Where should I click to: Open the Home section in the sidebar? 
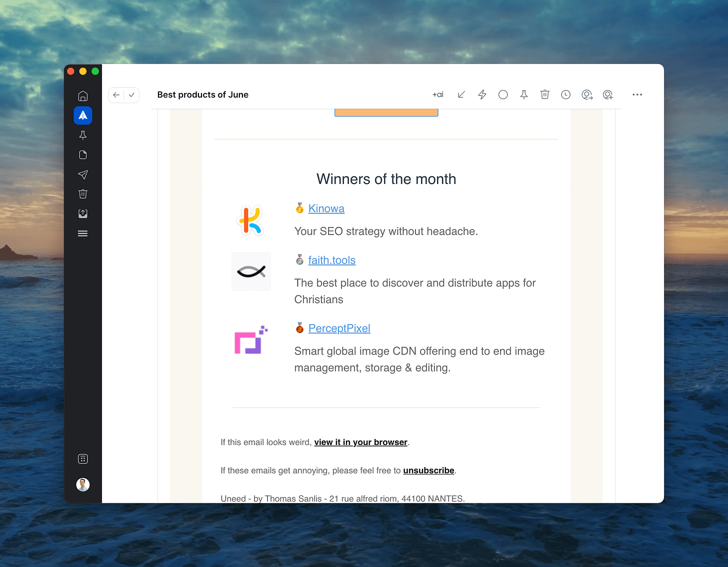tap(83, 96)
